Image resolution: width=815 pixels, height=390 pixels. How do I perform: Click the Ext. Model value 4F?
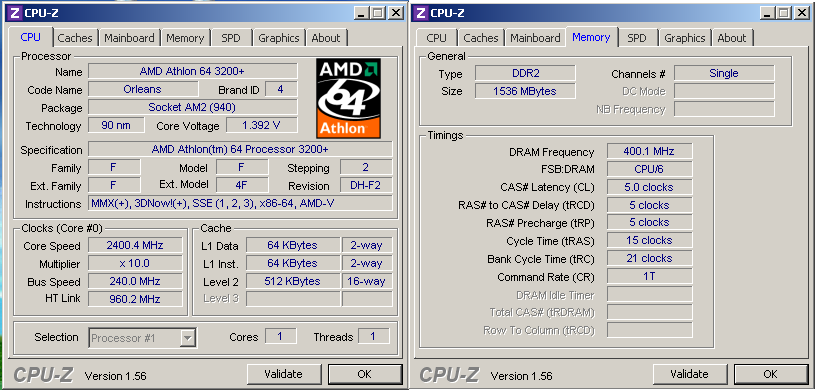[242, 185]
